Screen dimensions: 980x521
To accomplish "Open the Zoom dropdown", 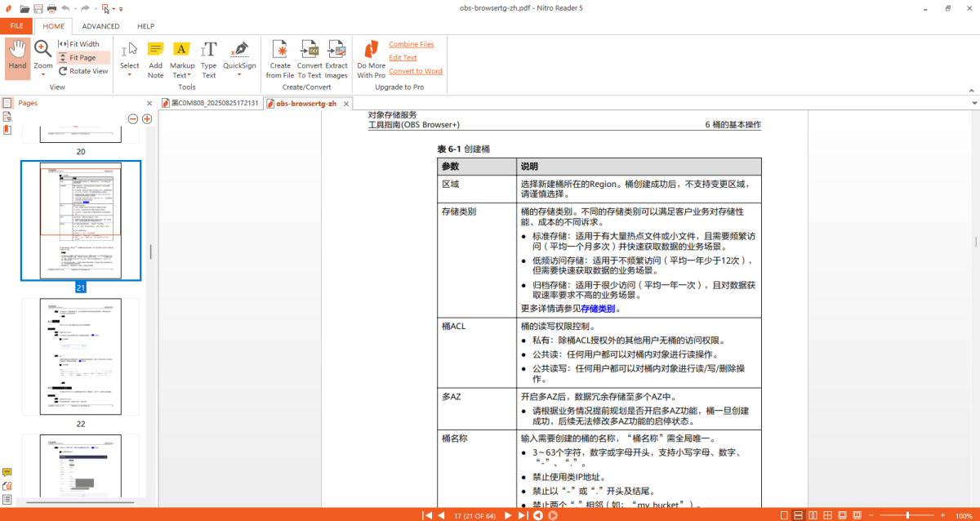I will click(43, 74).
